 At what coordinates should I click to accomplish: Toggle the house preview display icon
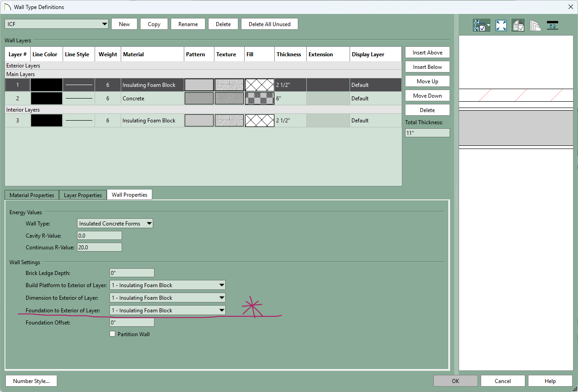click(518, 26)
